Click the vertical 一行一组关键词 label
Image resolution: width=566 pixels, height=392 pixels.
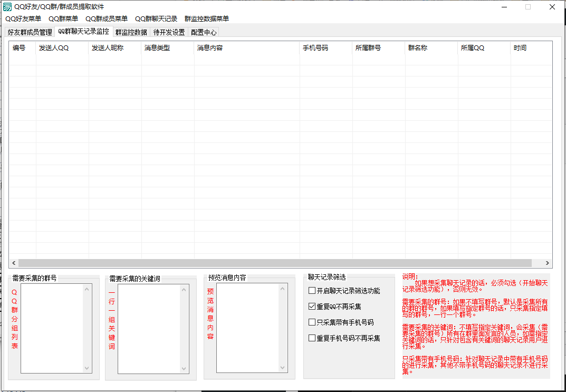(x=112, y=320)
